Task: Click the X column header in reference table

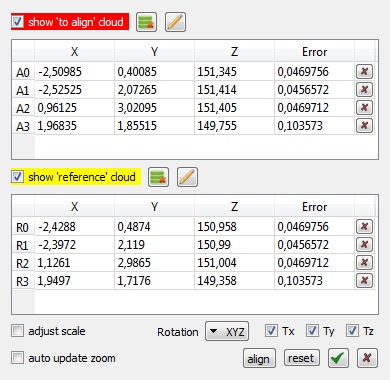Action: 74,207
